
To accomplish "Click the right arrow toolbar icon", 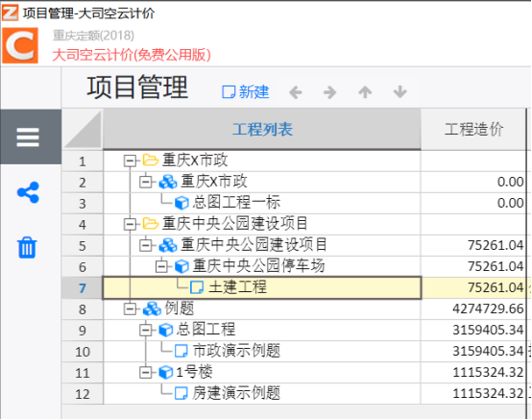I will [x=329, y=92].
